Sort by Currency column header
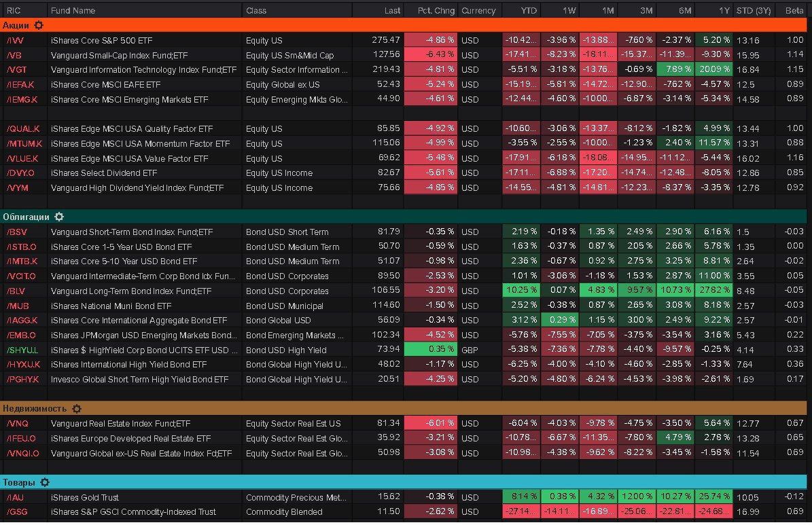Viewport: 812px width, 525px height. pyautogui.click(x=478, y=10)
